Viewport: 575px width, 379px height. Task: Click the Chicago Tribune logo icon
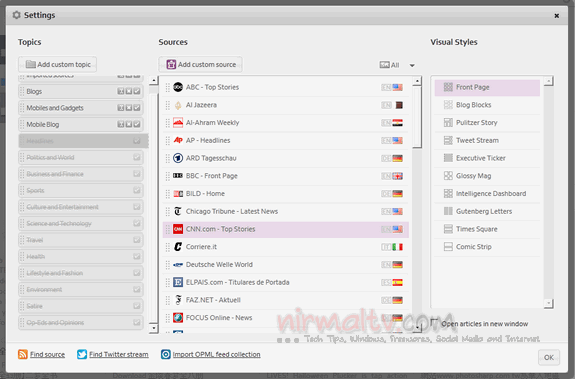point(178,211)
